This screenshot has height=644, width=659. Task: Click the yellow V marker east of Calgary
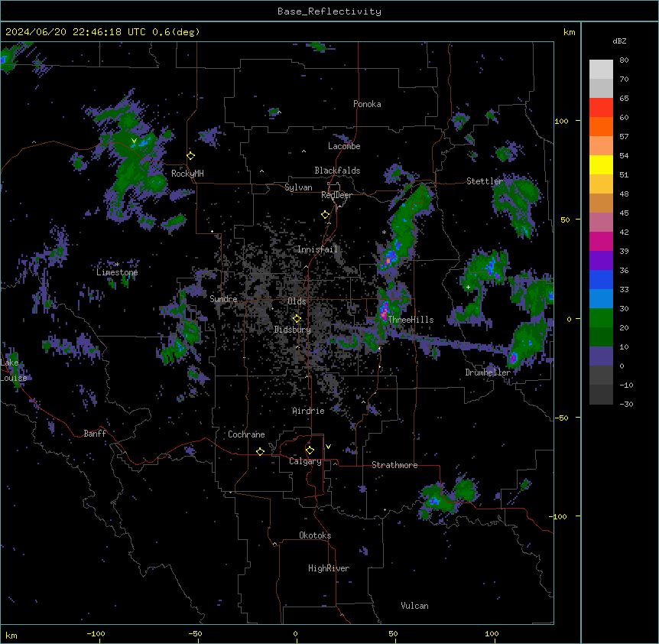point(328,447)
